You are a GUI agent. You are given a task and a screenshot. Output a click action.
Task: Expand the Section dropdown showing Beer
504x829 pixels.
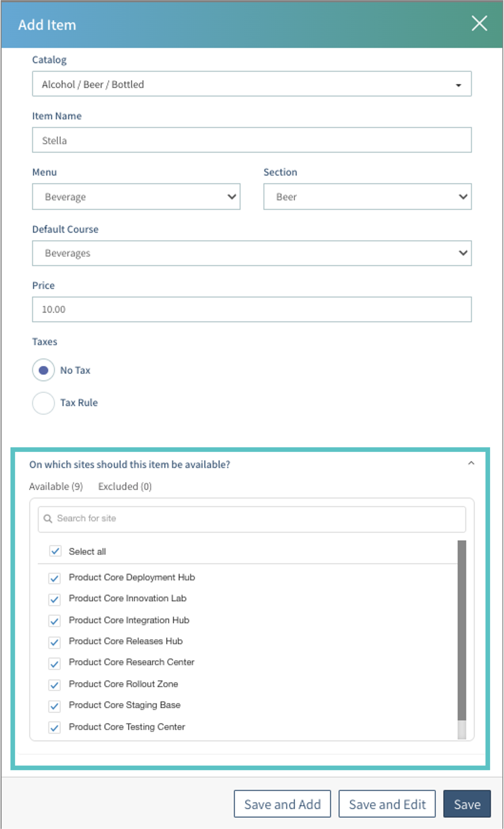click(367, 196)
